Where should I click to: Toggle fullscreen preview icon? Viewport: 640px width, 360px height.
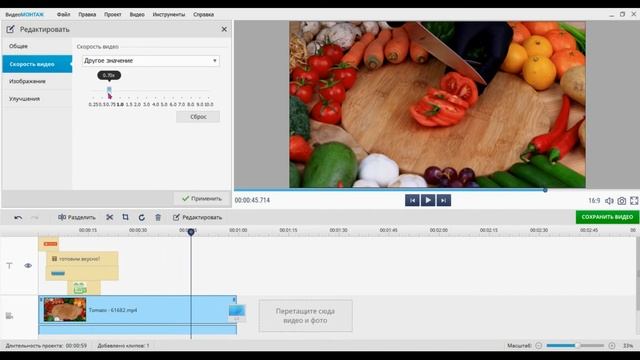(634, 201)
